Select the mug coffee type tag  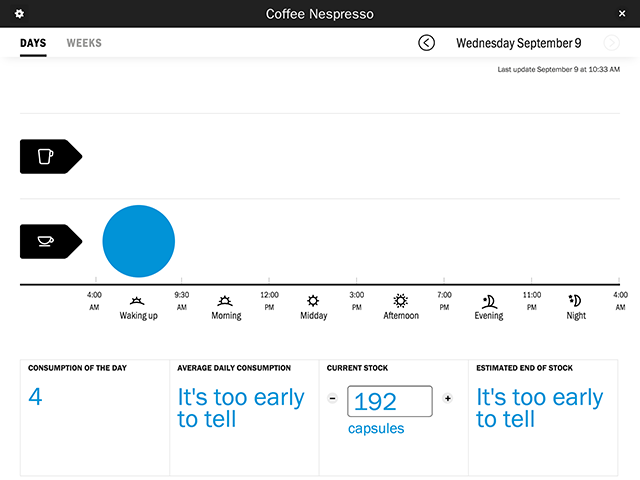51,156
